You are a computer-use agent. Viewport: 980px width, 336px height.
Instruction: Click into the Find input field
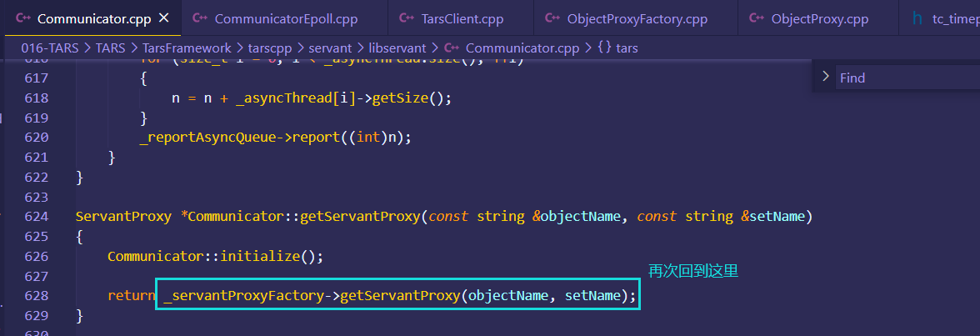908,78
